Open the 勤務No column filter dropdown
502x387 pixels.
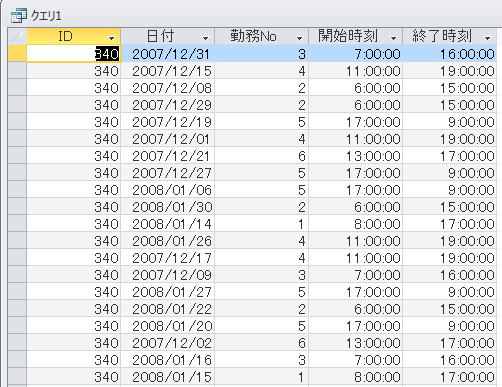point(300,38)
